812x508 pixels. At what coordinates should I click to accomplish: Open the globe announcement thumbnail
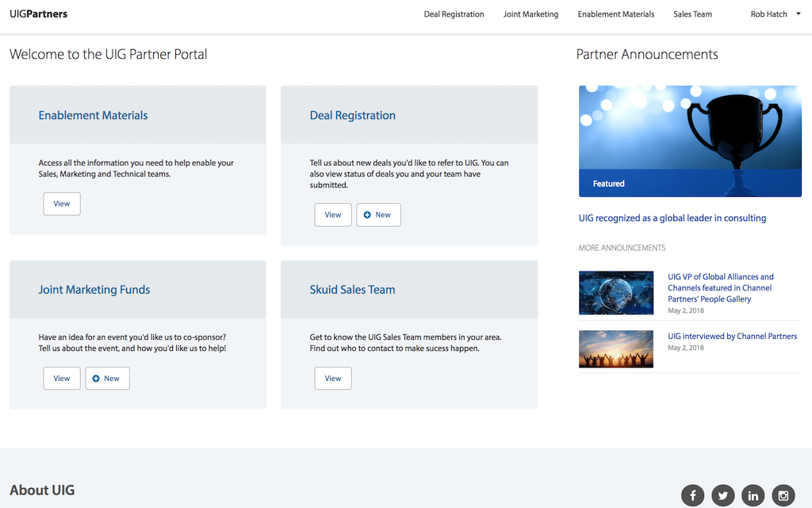[x=616, y=293]
